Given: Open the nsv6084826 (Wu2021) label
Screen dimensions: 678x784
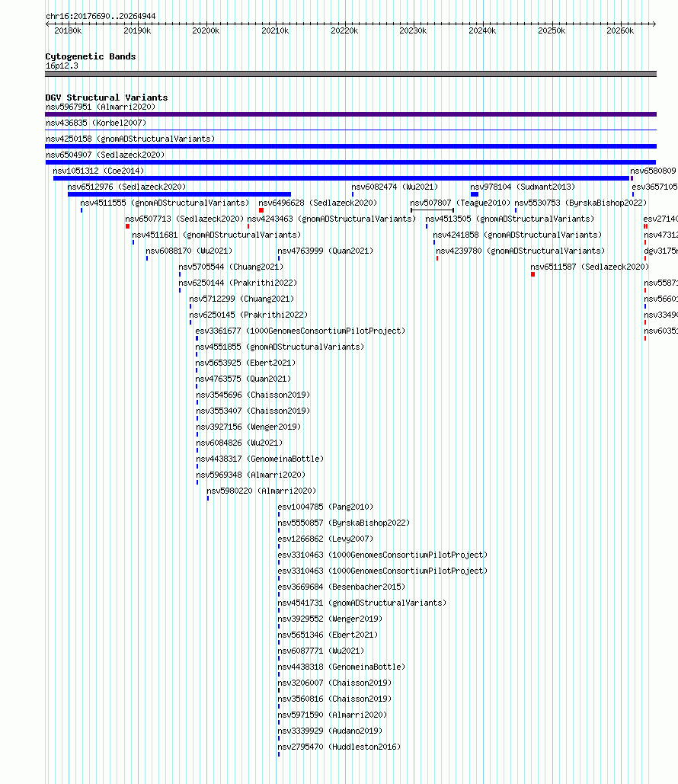Looking at the screenshot, I should pyautogui.click(x=239, y=443).
